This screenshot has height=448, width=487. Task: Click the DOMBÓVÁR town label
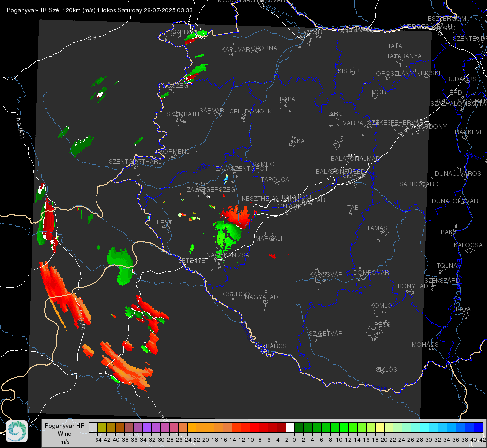coord(371,273)
